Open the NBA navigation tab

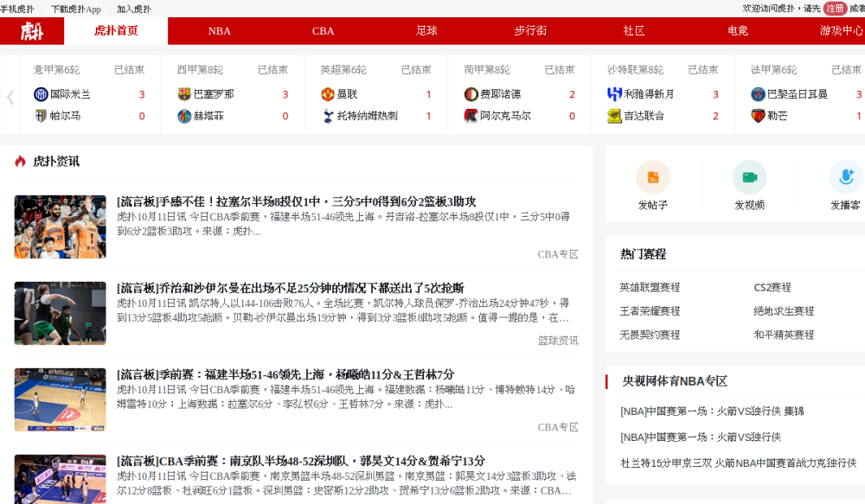click(x=220, y=31)
